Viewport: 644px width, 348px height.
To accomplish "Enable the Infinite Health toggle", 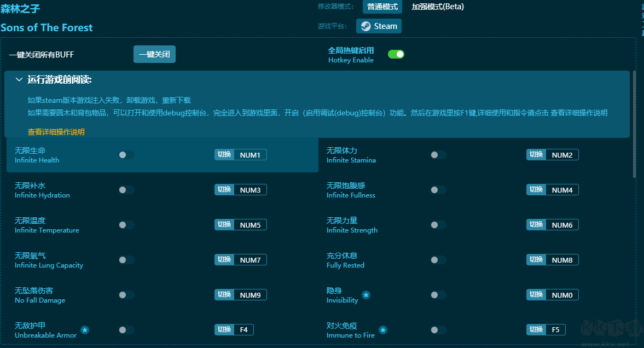I will point(126,155).
